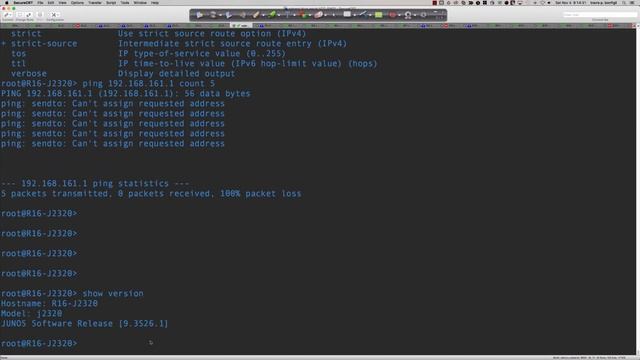Open the Apple menu
640x360 pixels.
click(x=7, y=2)
